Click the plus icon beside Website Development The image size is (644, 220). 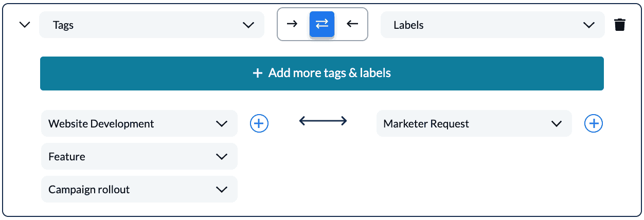pos(259,123)
